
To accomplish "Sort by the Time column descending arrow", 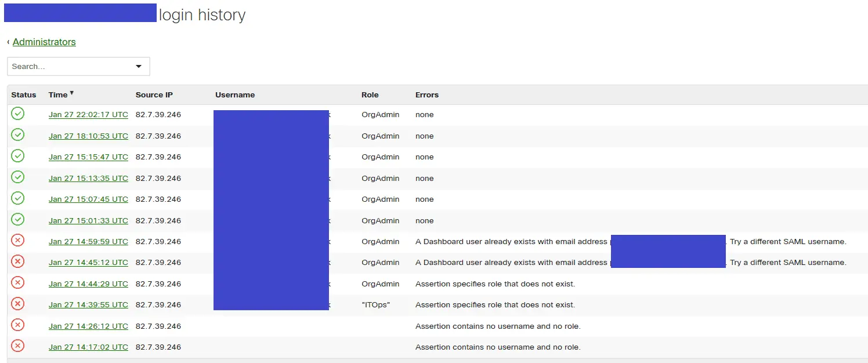I will pos(72,93).
